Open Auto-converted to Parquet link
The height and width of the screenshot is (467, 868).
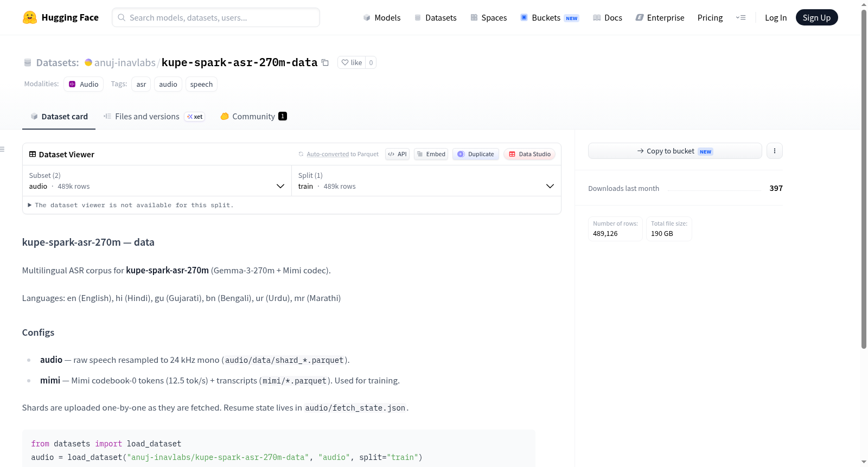point(342,154)
